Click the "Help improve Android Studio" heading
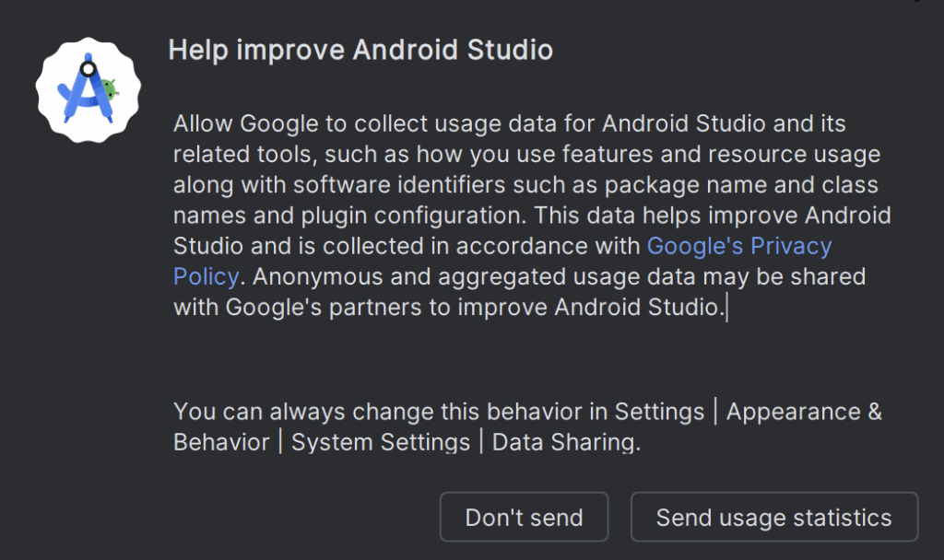This screenshot has height=560, width=944. [x=360, y=50]
